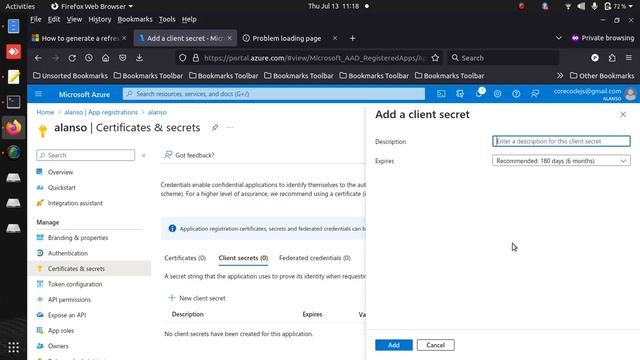Open the Expires duration dropdown
This screenshot has height=360, width=640.
[561, 161]
